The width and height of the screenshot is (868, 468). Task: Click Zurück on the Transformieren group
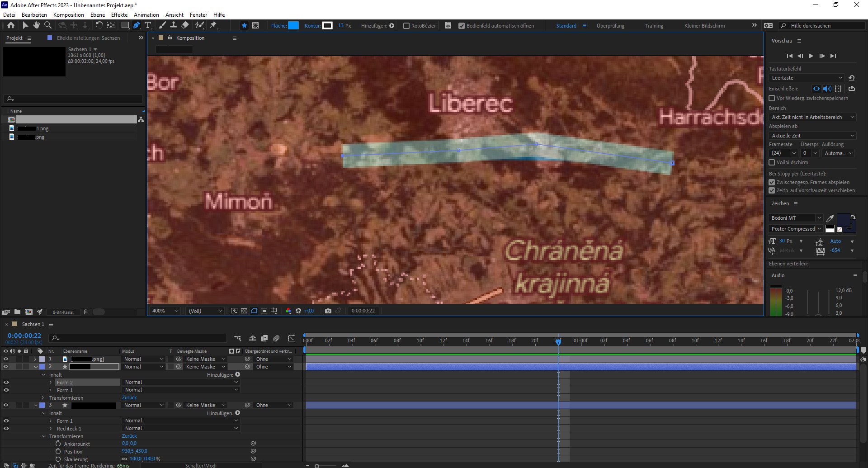(129, 436)
